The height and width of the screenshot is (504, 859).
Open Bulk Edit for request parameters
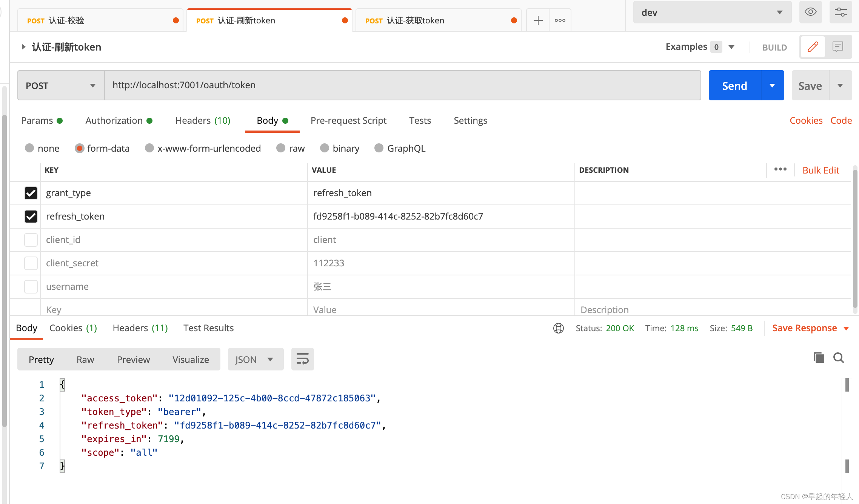point(821,170)
